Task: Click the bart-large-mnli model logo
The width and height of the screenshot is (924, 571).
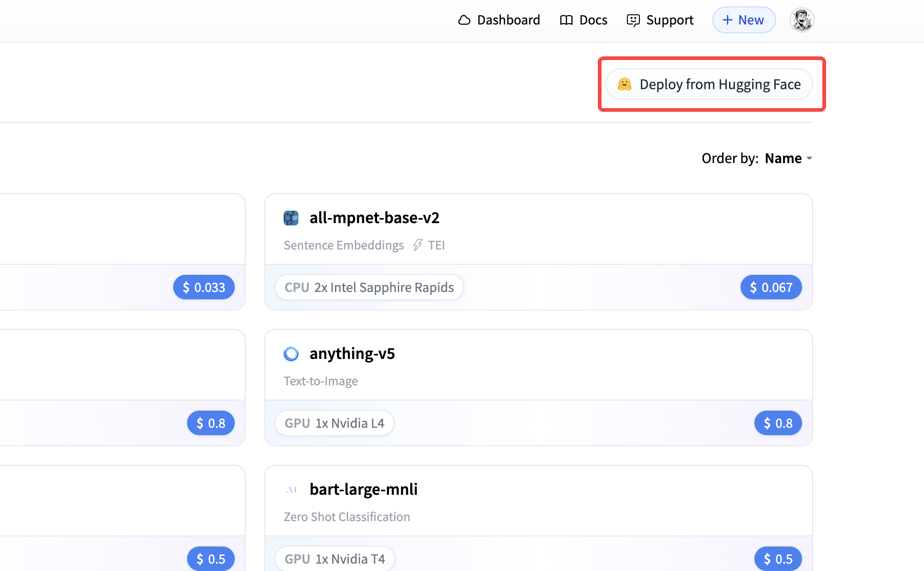Action: [291, 490]
